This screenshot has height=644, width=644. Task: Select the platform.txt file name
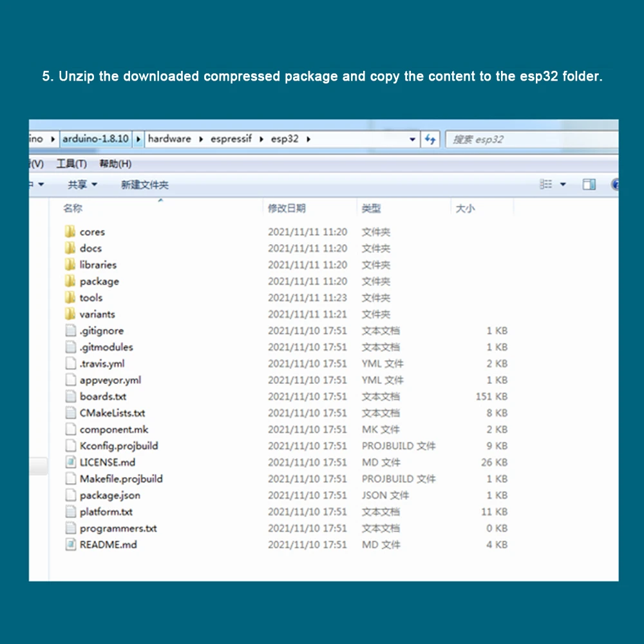coord(106,512)
